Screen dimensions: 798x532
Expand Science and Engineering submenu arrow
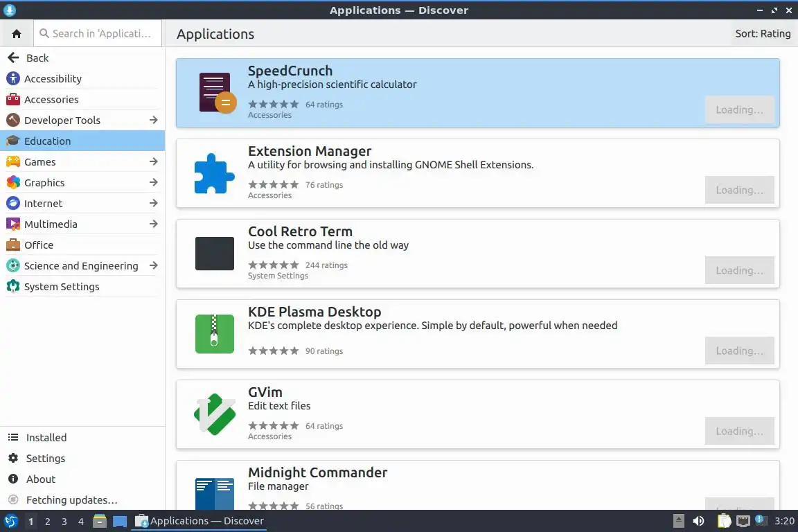(x=153, y=266)
